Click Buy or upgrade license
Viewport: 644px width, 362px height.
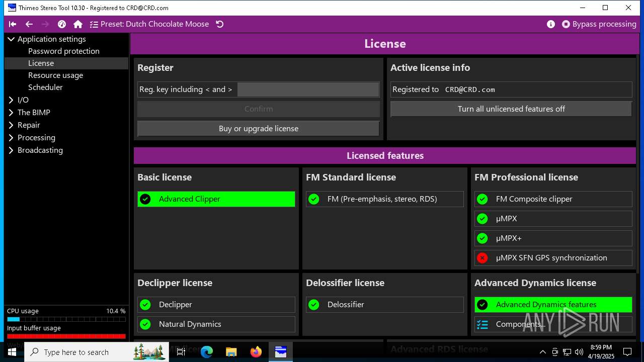click(259, 129)
